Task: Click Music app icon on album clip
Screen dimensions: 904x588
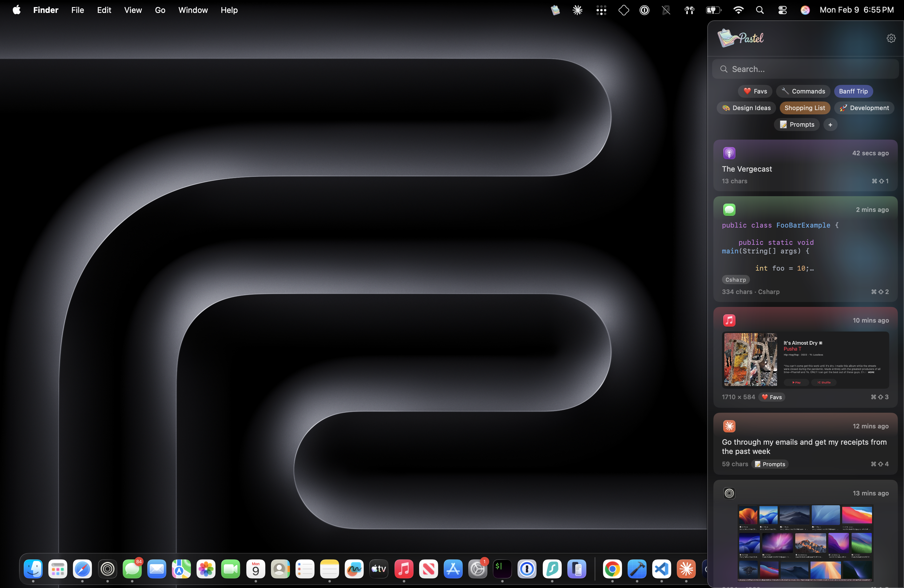Action: pyautogui.click(x=729, y=320)
